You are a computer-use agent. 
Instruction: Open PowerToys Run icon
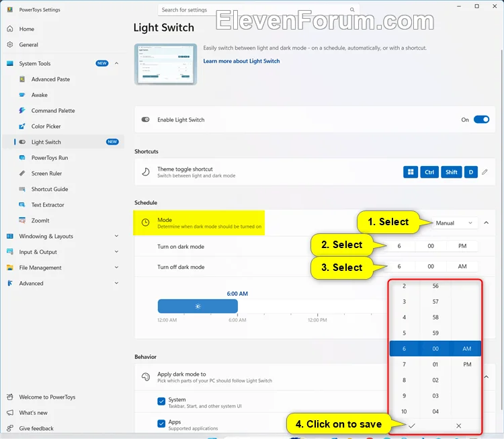(22, 157)
